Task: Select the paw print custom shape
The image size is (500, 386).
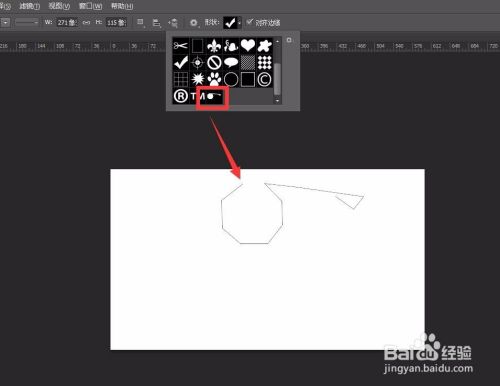Action: 214,79
